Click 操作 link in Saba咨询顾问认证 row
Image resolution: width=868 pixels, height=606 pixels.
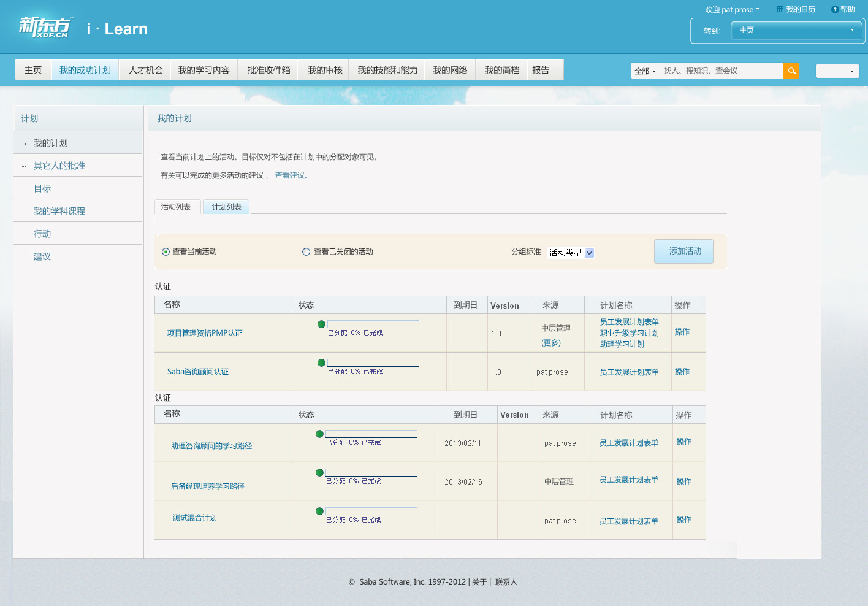point(682,372)
